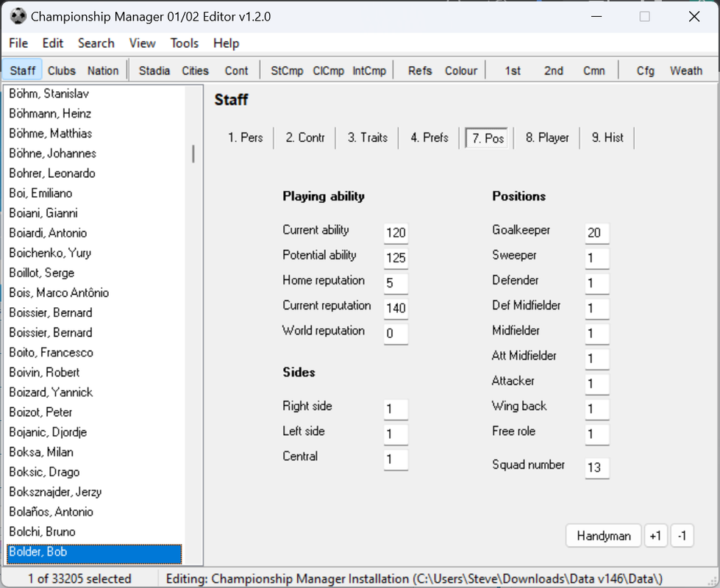The image size is (720, 588).
Task: Click the +1 button
Action: (x=655, y=536)
